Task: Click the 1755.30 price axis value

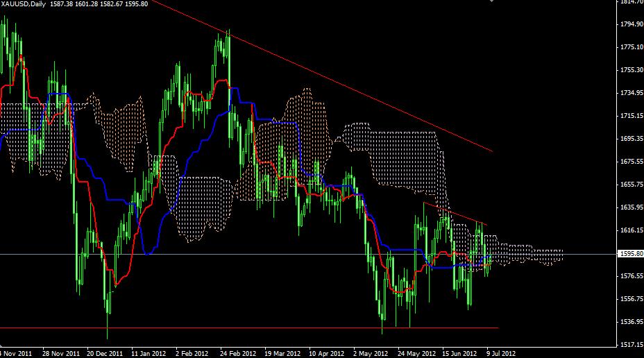Action: (x=632, y=70)
